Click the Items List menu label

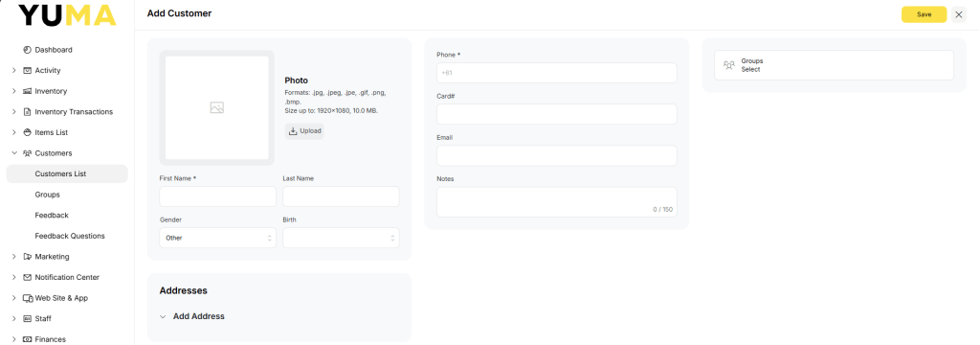click(52, 133)
